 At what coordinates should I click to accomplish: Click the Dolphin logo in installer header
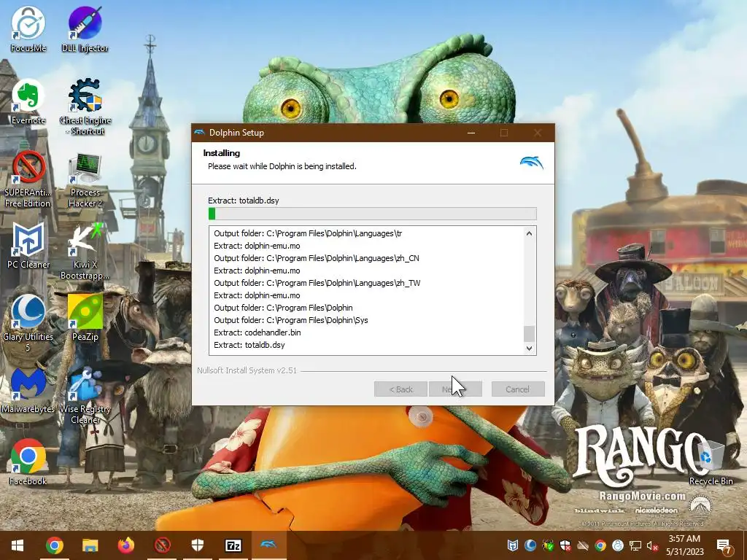click(x=532, y=163)
